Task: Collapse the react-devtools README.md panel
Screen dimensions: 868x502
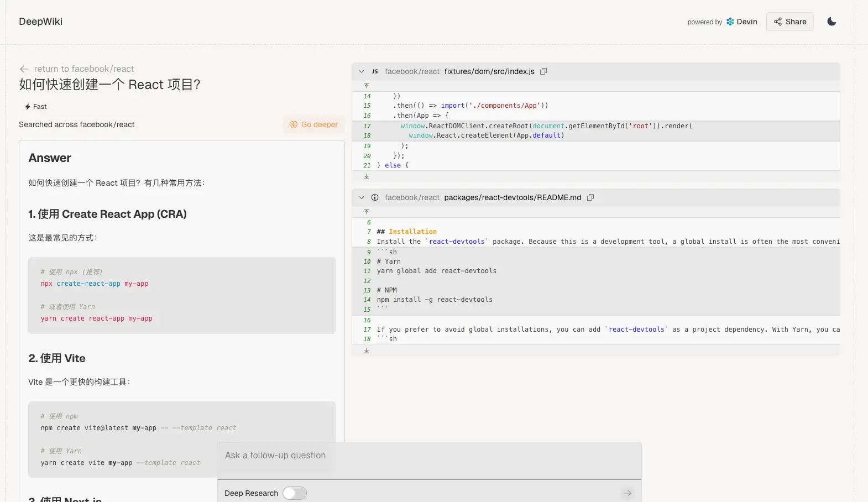Action: 362,197
